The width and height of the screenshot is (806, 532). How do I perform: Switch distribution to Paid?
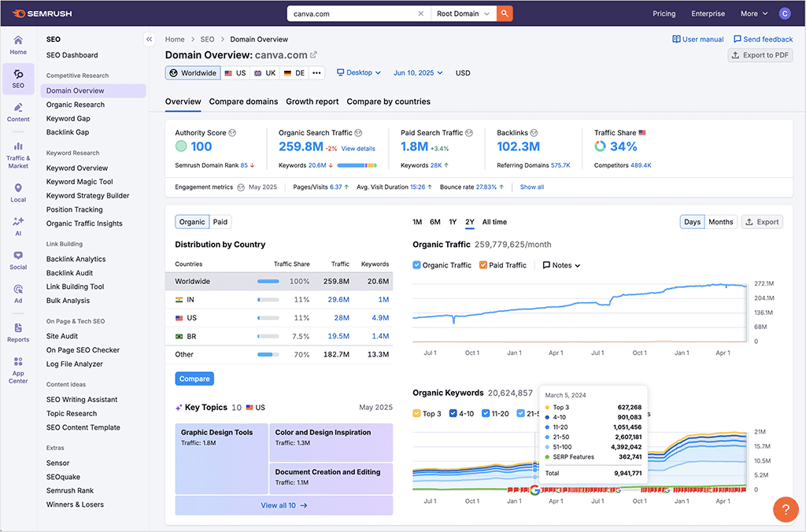pos(220,222)
